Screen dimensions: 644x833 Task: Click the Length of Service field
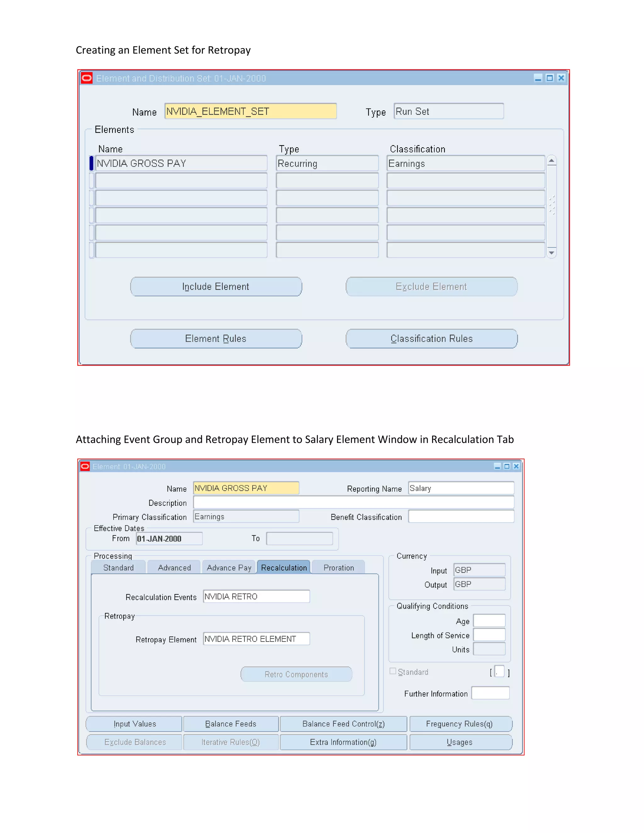pyautogui.click(x=489, y=635)
